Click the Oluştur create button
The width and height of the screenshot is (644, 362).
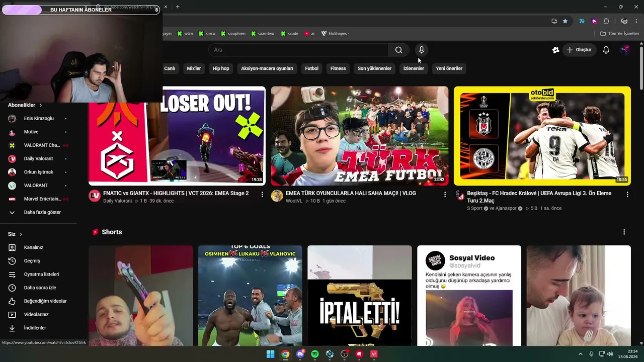(579, 50)
